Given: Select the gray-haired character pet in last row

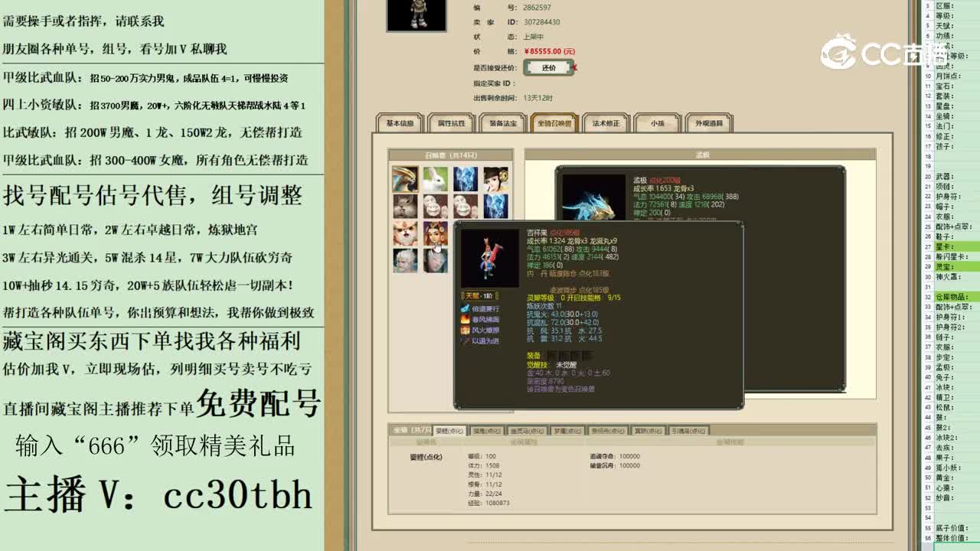Looking at the screenshot, I should click(435, 260).
